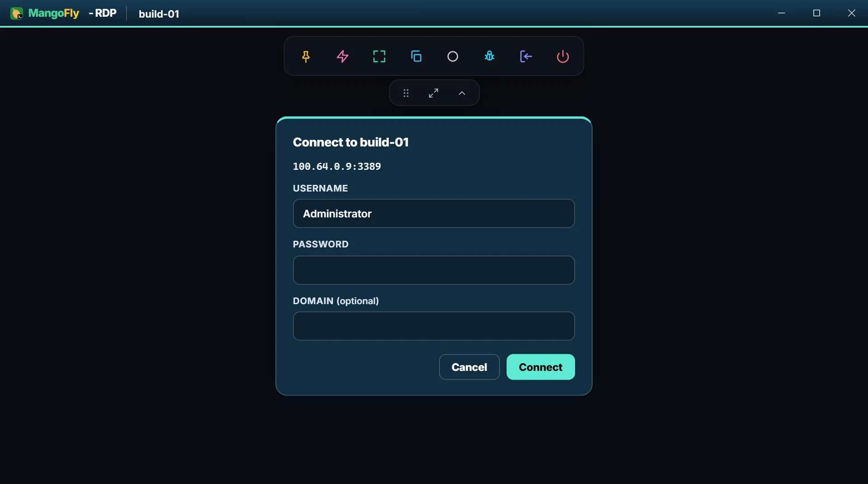Toggle fullscreen with the green brackets icon
868x484 pixels.
pyautogui.click(x=379, y=56)
